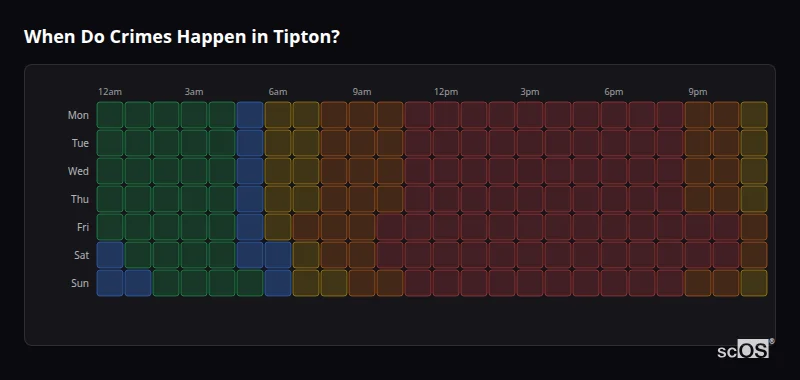Click the Sat row label
Viewport: 800px width, 380px height.
pos(81,255)
